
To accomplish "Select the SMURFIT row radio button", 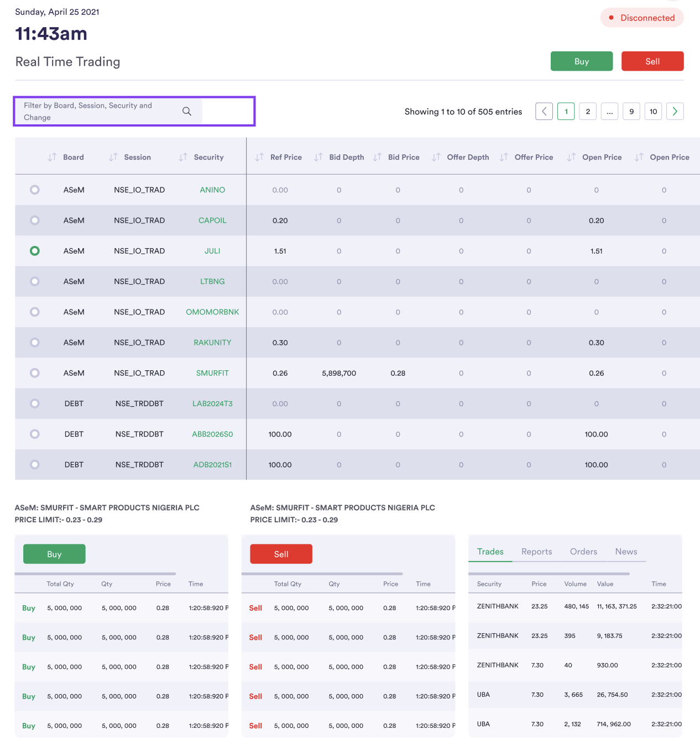I will [35, 372].
